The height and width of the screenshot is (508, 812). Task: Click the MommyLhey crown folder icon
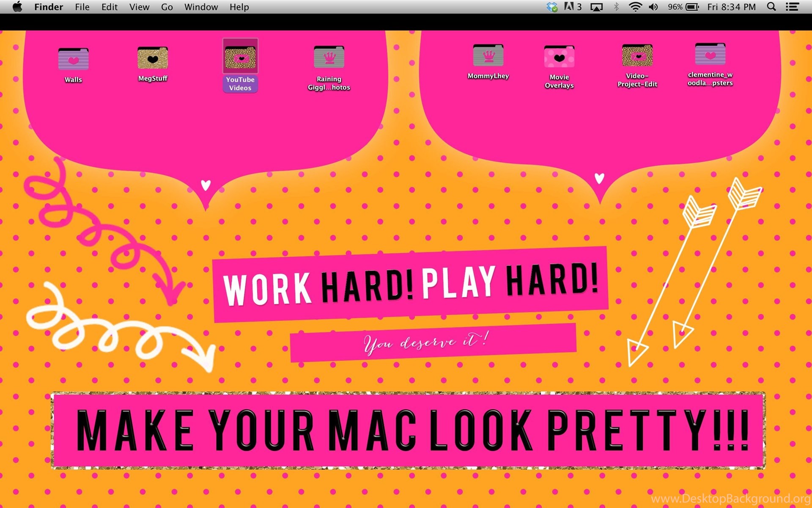click(488, 55)
